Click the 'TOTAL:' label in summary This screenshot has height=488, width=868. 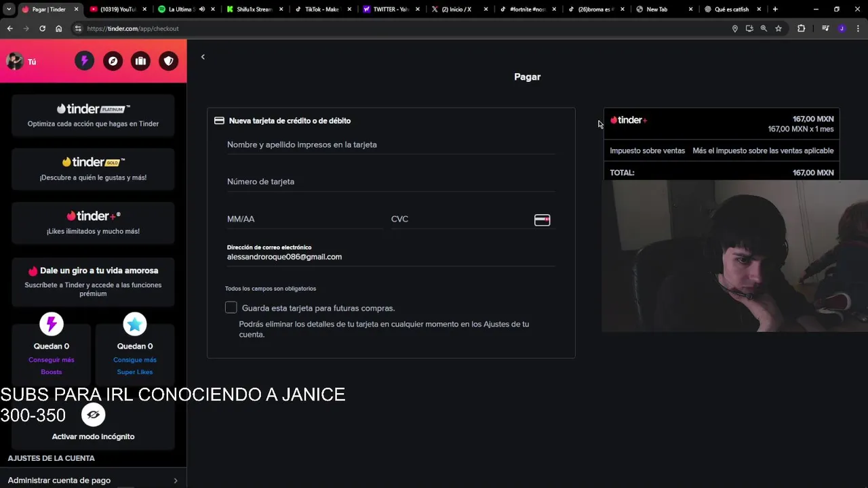point(622,173)
